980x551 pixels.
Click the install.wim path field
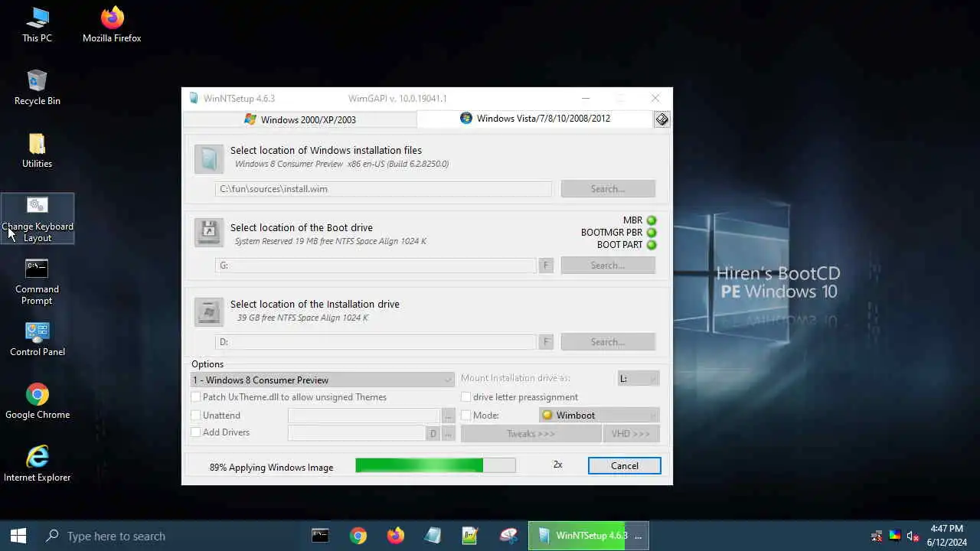(383, 189)
